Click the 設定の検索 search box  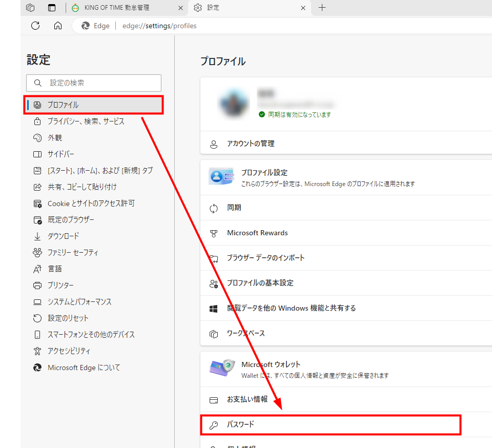pyautogui.click(x=94, y=83)
